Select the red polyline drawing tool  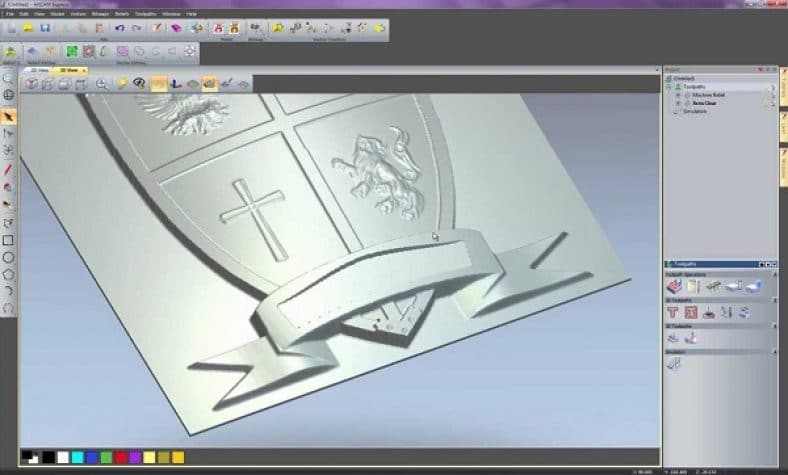(x=8, y=170)
